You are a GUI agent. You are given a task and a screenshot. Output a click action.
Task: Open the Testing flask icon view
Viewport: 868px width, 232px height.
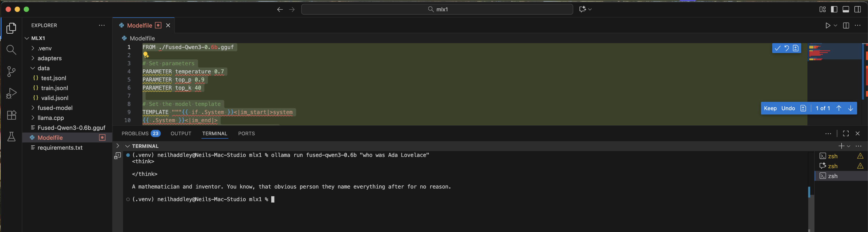point(11,137)
